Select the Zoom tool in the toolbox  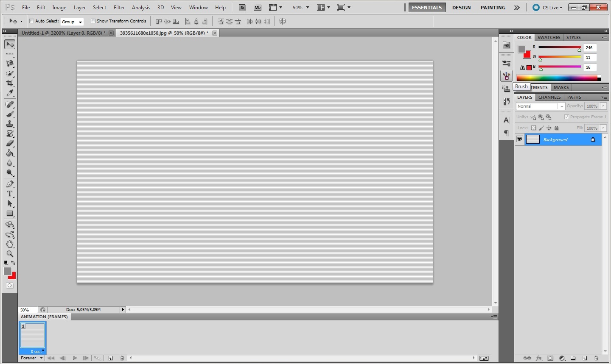[x=10, y=254]
